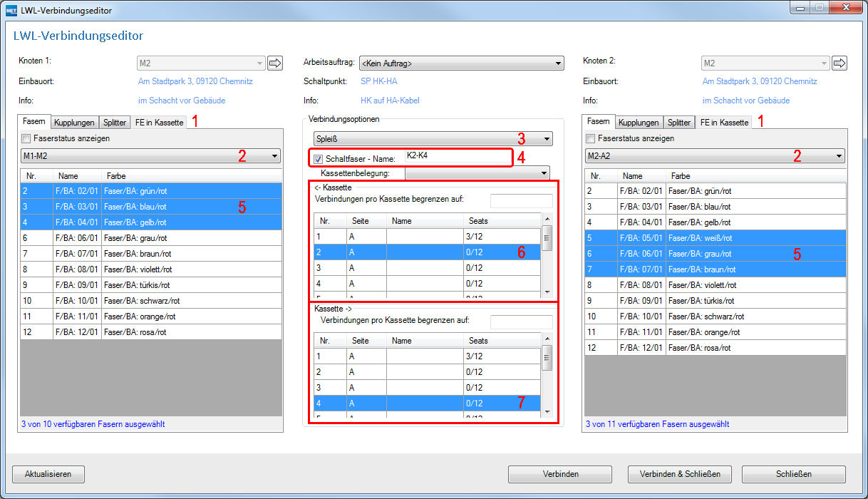Open the Arbeitsauftrag dropdown
868x499 pixels.
(462, 63)
